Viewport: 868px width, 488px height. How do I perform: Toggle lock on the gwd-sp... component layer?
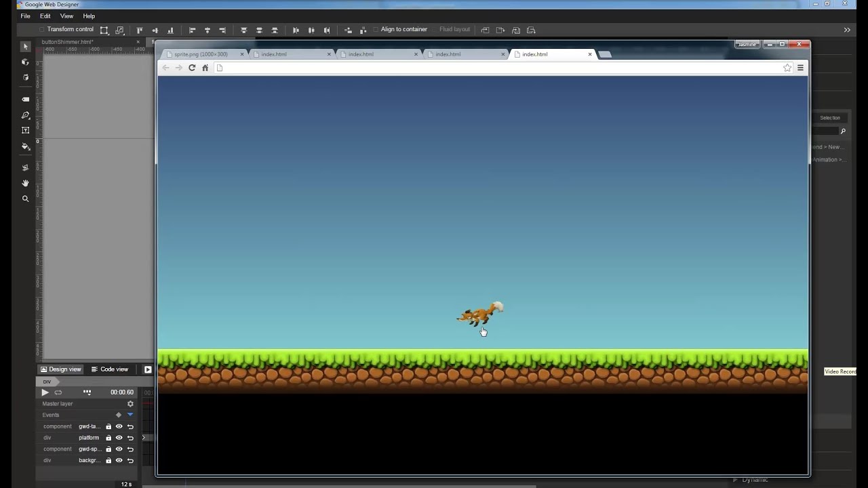pyautogui.click(x=108, y=449)
